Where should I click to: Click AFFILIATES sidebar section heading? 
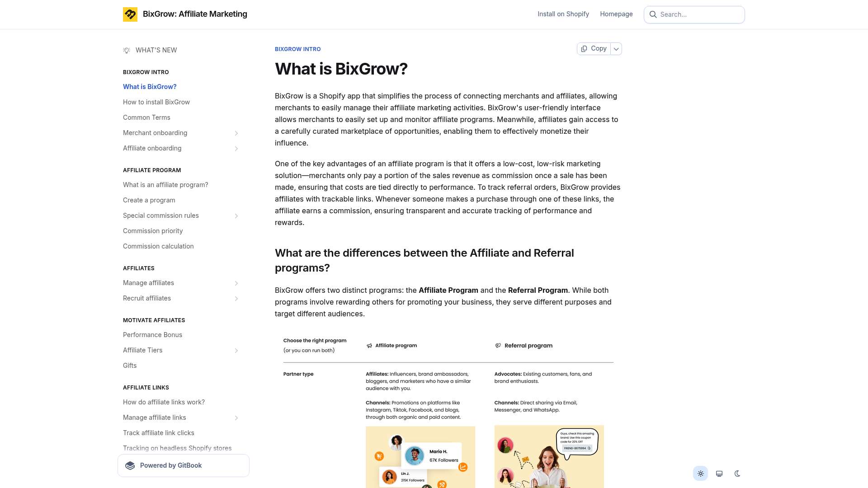139,268
